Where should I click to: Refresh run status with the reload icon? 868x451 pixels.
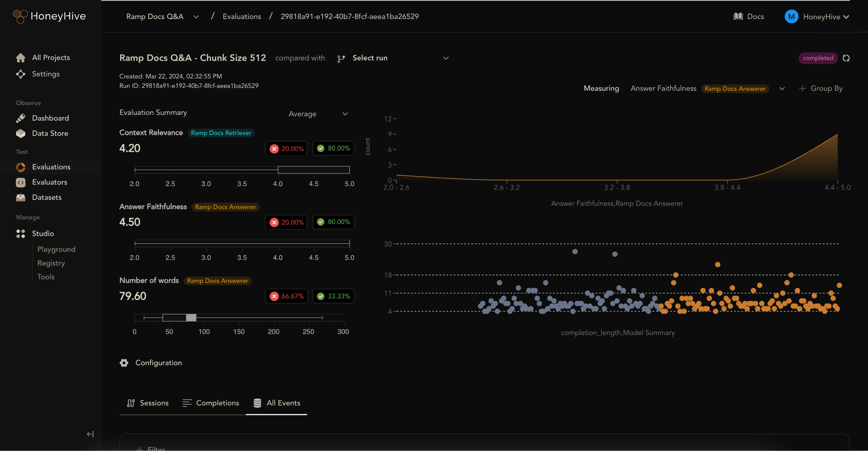(846, 58)
